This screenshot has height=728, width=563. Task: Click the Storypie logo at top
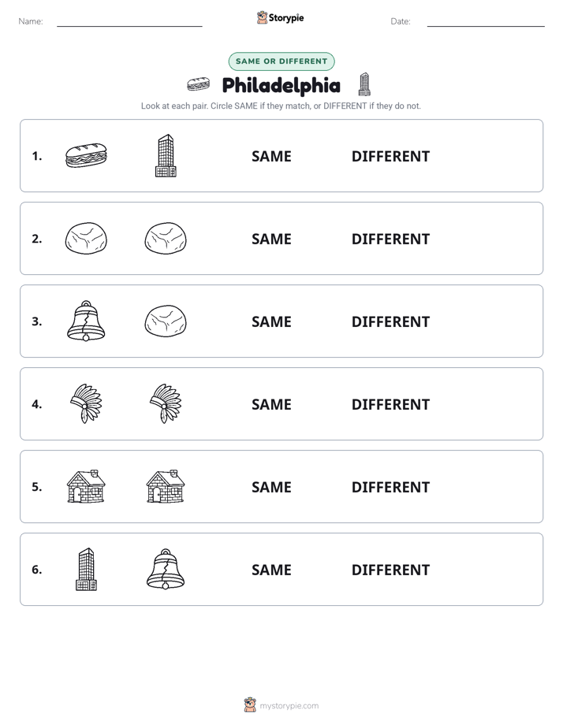pos(280,17)
